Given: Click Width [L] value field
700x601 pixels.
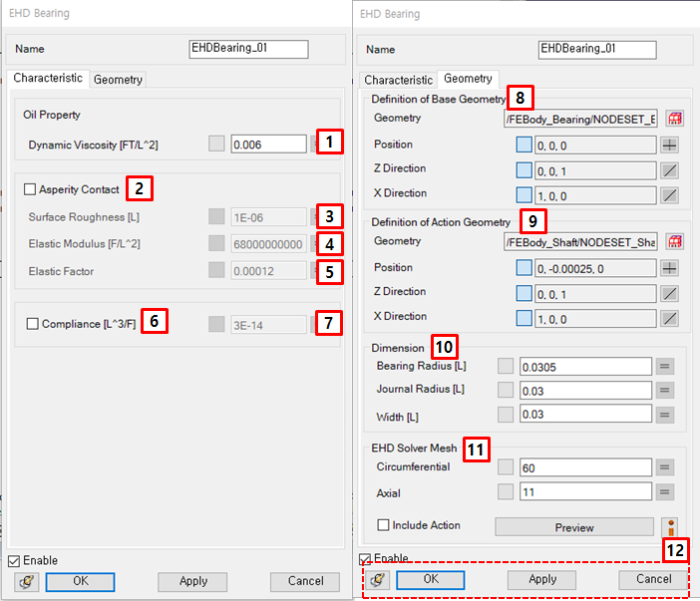Looking at the screenshot, I should point(585,414).
